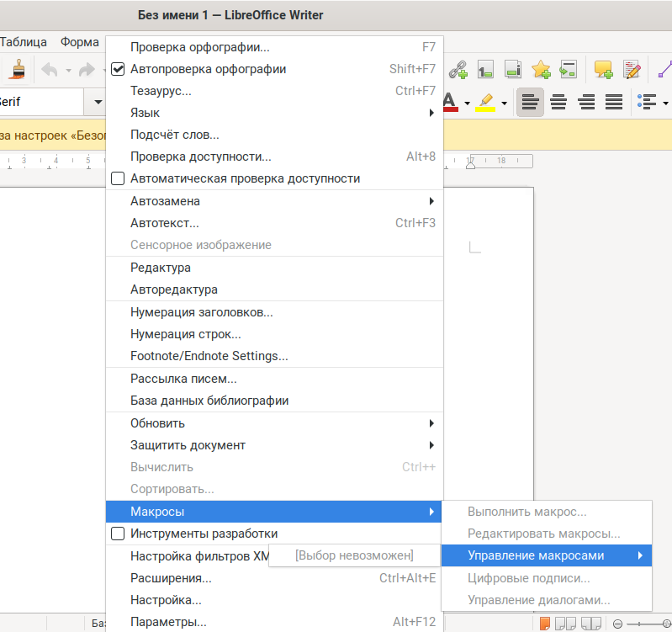Center text with Align Center icon
672x632 pixels.
click(558, 102)
